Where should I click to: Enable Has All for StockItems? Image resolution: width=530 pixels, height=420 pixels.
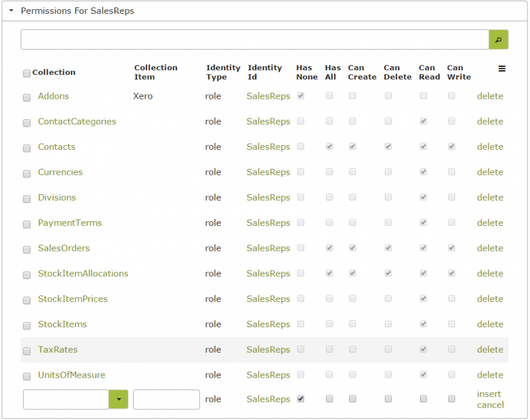(x=329, y=325)
